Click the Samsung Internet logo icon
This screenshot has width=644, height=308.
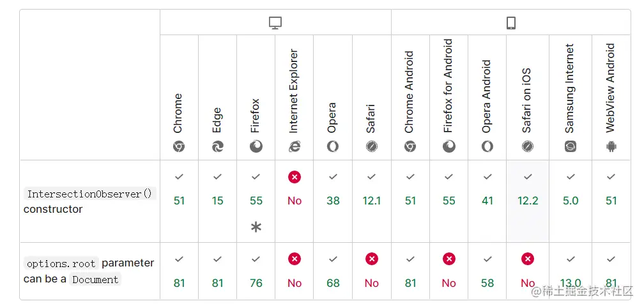pyautogui.click(x=571, y=146)
